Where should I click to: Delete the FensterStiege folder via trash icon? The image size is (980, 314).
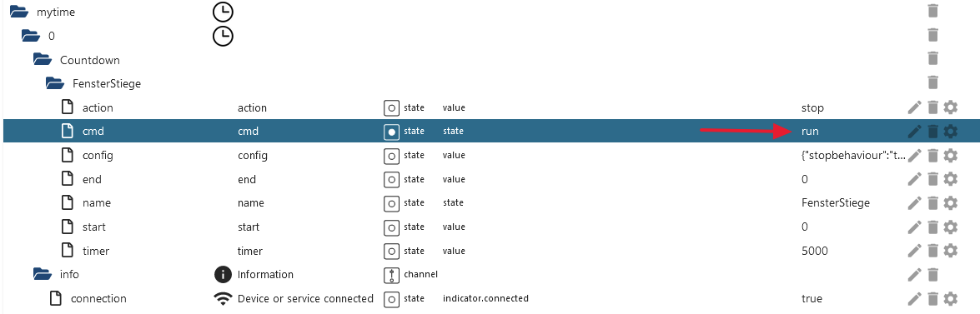(932, 82)
